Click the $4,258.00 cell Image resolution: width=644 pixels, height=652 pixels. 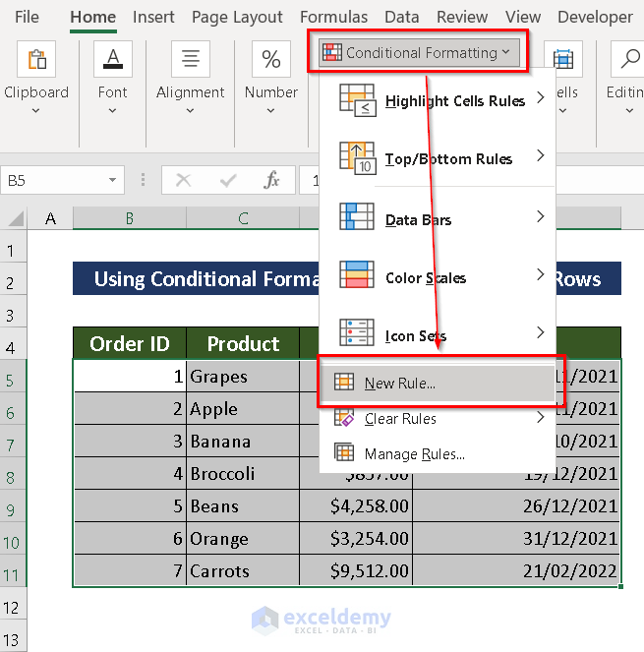click(356, 505)
